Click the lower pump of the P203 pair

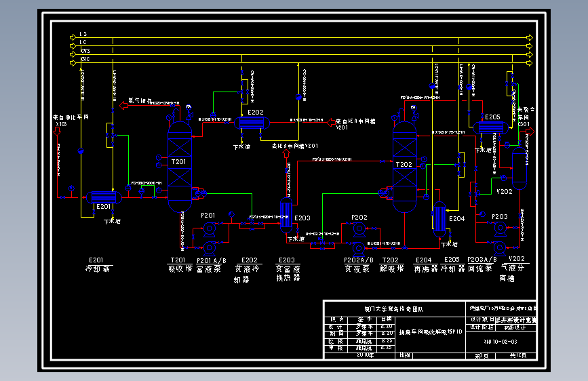point(499,248)
